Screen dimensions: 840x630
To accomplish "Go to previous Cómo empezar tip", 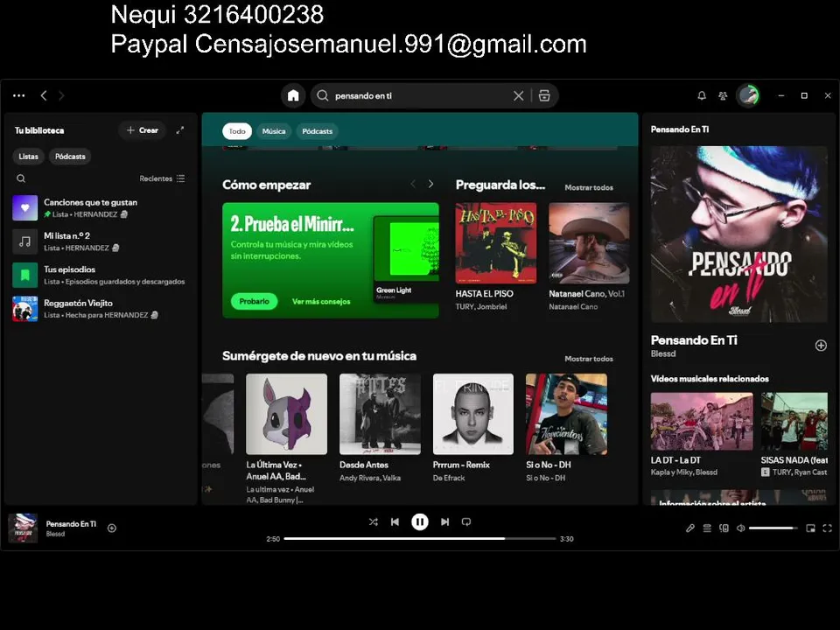I will pos(412,184).
